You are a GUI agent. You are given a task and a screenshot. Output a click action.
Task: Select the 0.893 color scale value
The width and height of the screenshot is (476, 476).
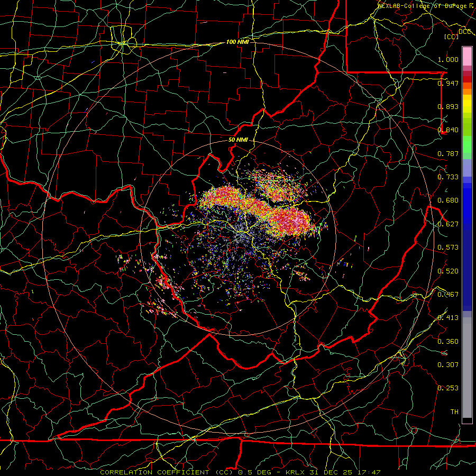pos(448,106)
